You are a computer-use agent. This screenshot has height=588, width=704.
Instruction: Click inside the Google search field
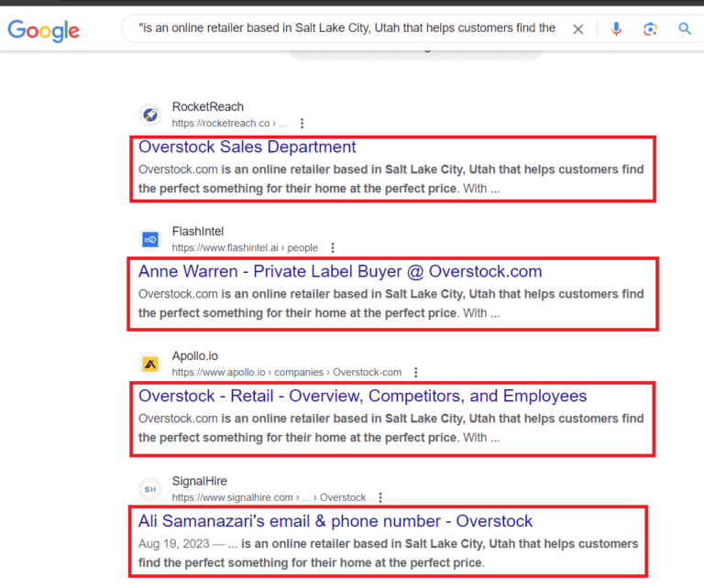tap(346, 28)
